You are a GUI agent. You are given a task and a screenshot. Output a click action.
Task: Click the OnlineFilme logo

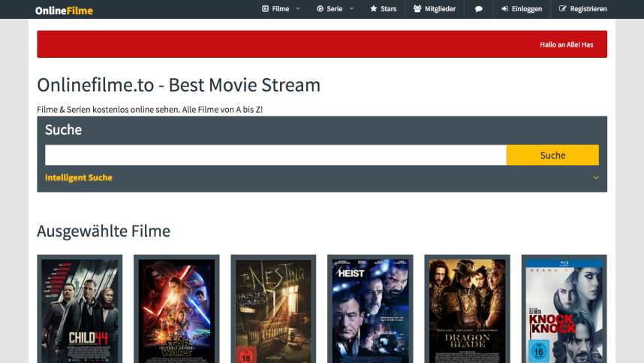[64, 11]
